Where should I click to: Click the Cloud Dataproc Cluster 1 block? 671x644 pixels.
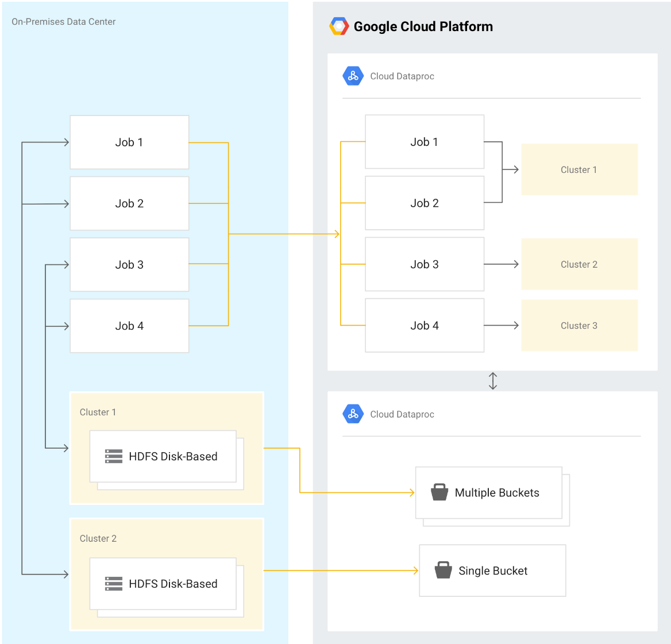pos(580,169)
